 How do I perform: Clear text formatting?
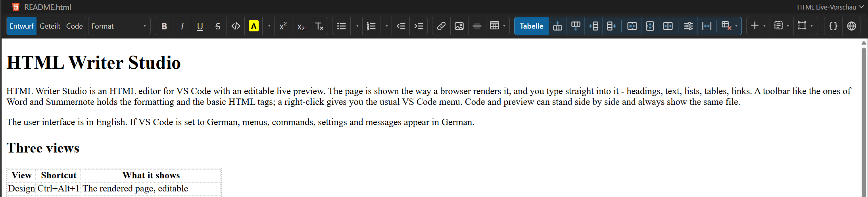point(319,26)
